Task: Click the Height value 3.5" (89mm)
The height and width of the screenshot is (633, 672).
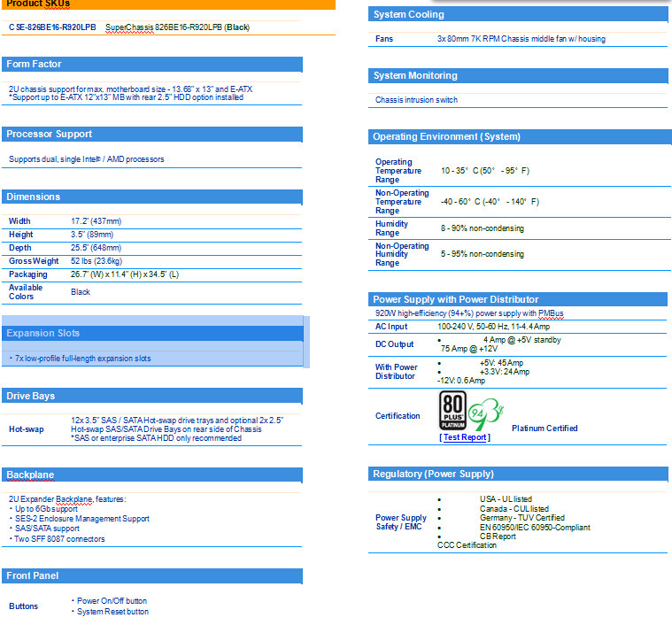Action: coord(92,235)
